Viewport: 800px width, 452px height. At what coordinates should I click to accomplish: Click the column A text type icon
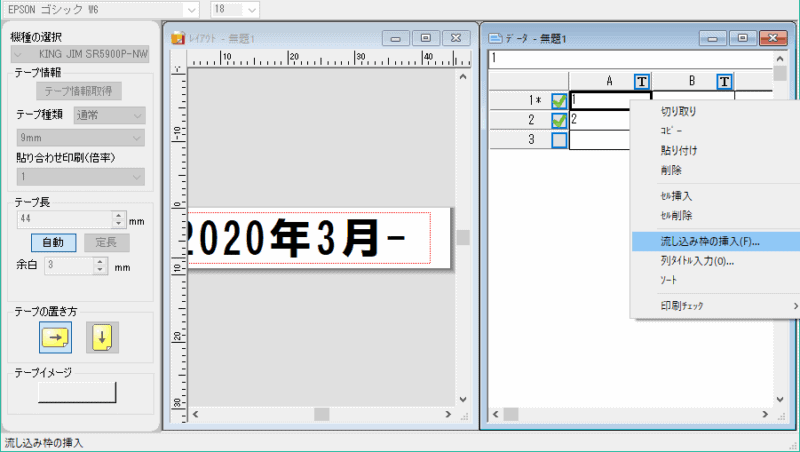[642, 81]
